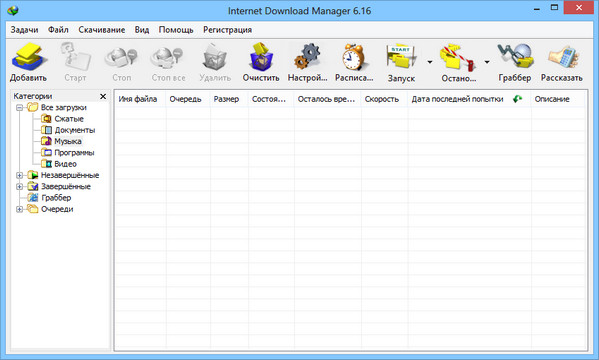Click the Завершённые folder icon
The width and height of the screenshot is (599, 360).
[33, 186]
